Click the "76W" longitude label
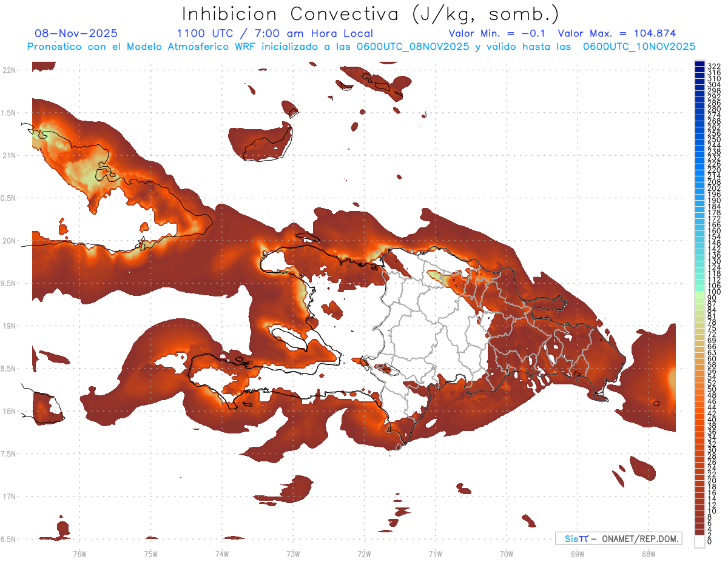728x562 pixels. (80, 554)
